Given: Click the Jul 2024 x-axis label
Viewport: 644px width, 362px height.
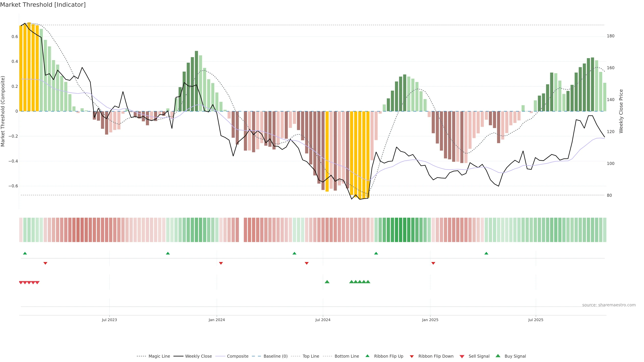Looking at the screenshot, I should 323,320.
